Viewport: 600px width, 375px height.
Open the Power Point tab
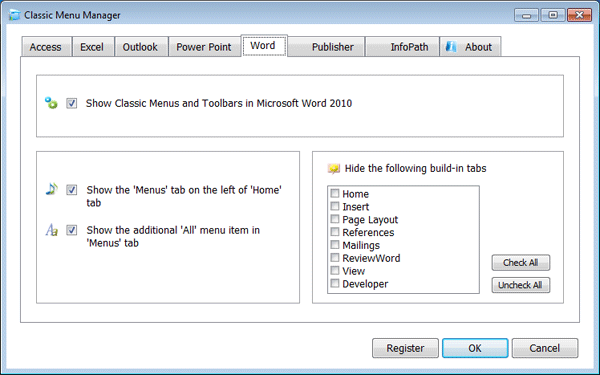click(204, 47)
